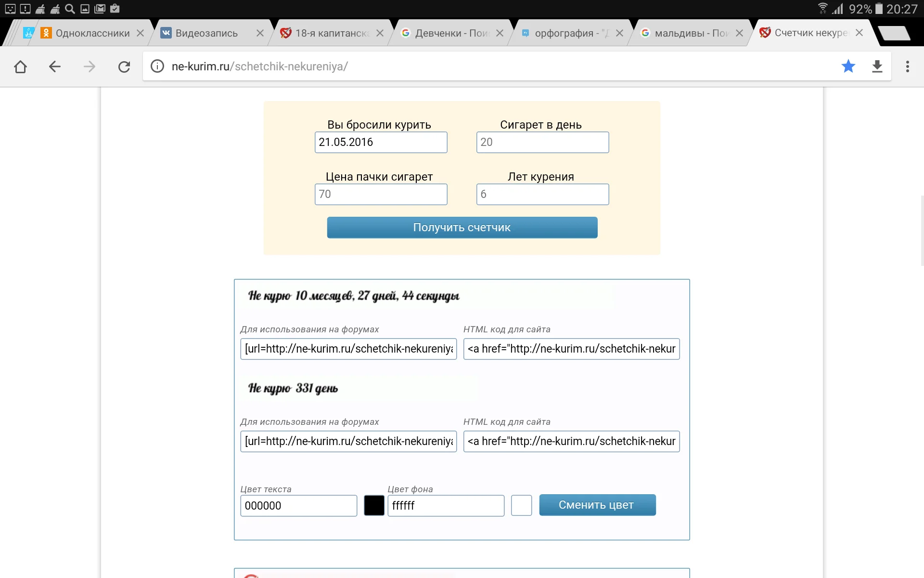Image resolution: width=924 pixels, height=578 pixels.
Task: Click the page info icon in address bar
Action: [157, 66]
